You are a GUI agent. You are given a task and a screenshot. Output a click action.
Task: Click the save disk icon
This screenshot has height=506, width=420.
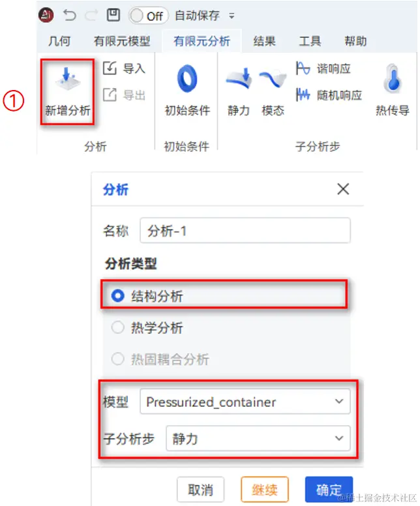[x=113, y=15]
